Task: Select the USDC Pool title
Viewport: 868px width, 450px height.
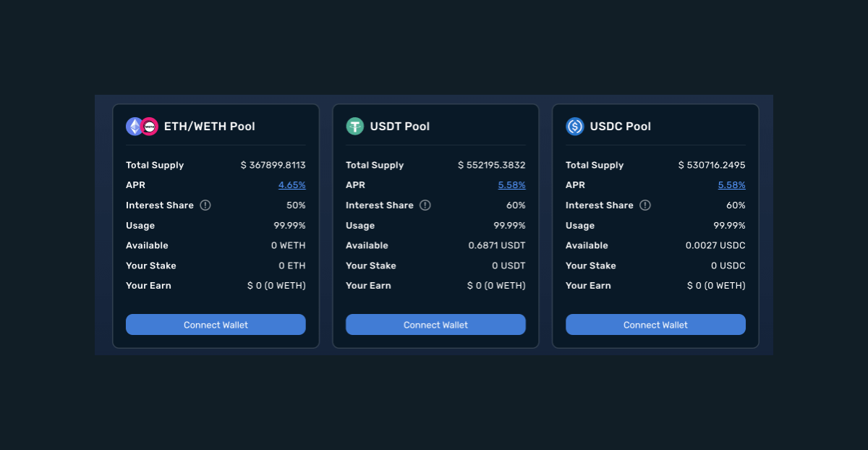Action: coord(620,127)
